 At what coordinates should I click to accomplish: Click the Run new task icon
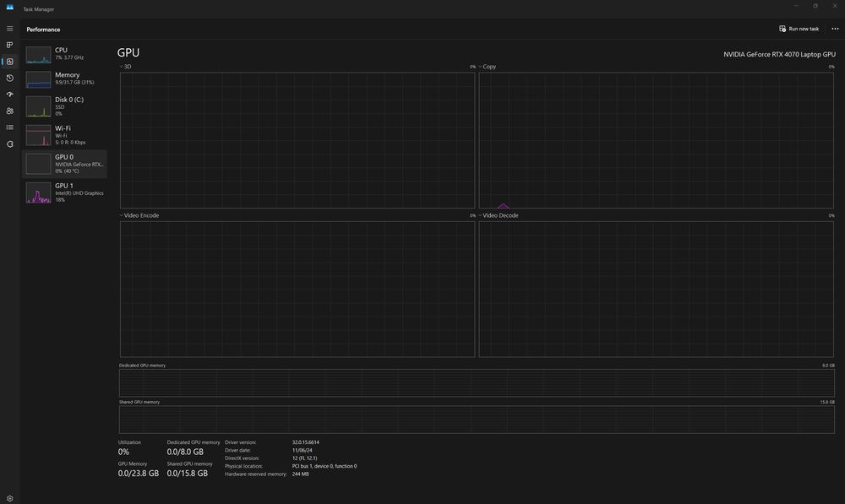click(x=782, y=29)
